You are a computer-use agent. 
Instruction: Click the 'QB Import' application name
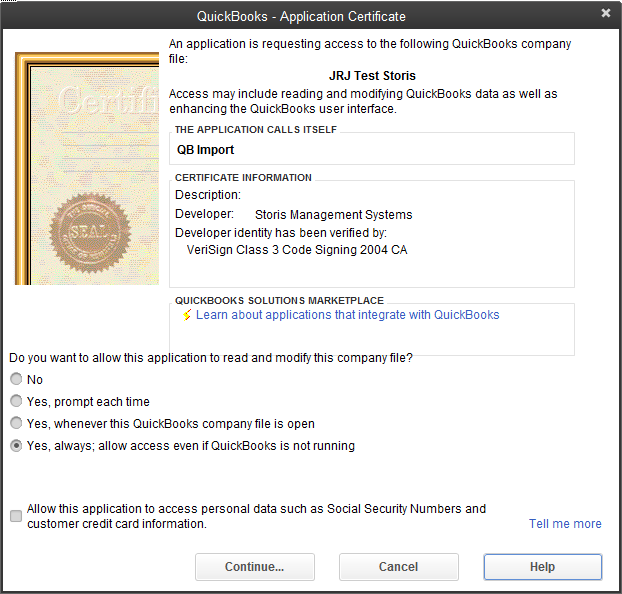pyautogui.click(x=205, y=150)
